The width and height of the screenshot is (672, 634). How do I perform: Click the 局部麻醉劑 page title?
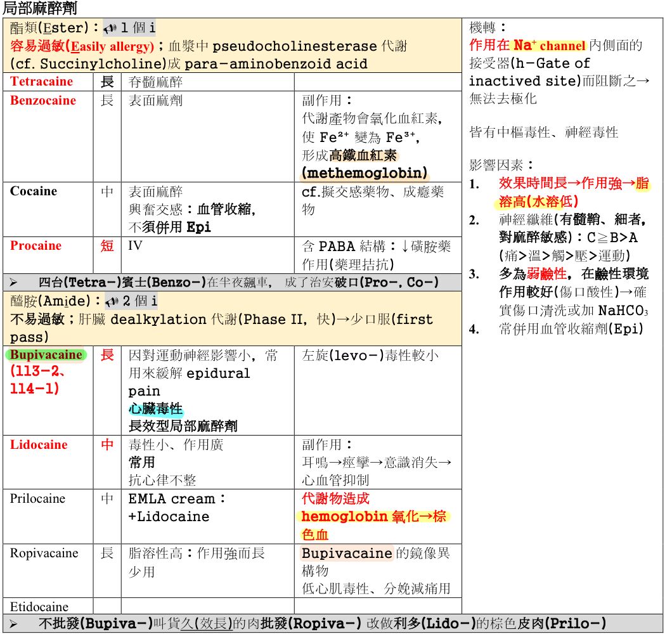(41, 8)
